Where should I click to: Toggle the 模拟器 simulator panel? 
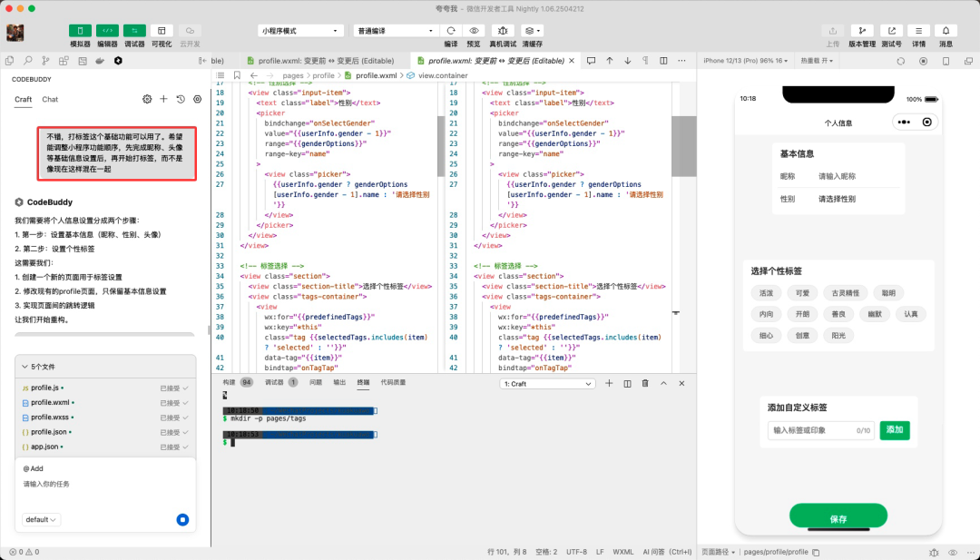click(80, 30)
